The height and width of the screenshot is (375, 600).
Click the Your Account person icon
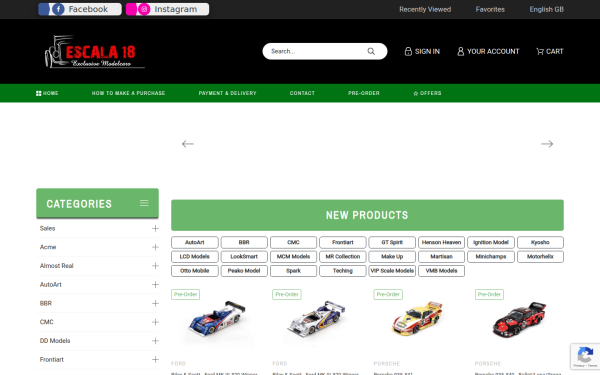point(460,51)
